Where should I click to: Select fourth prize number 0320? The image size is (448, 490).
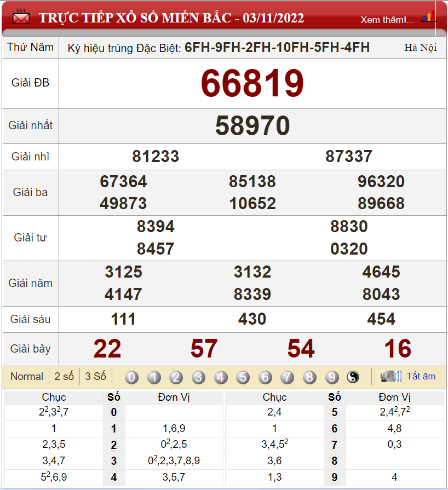point(349,249)
